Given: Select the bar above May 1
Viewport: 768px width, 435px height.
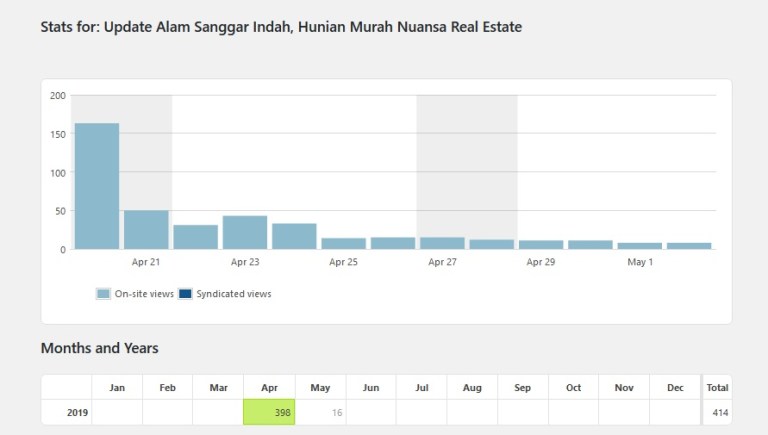Looking at the screenshot, I should 640,245.
